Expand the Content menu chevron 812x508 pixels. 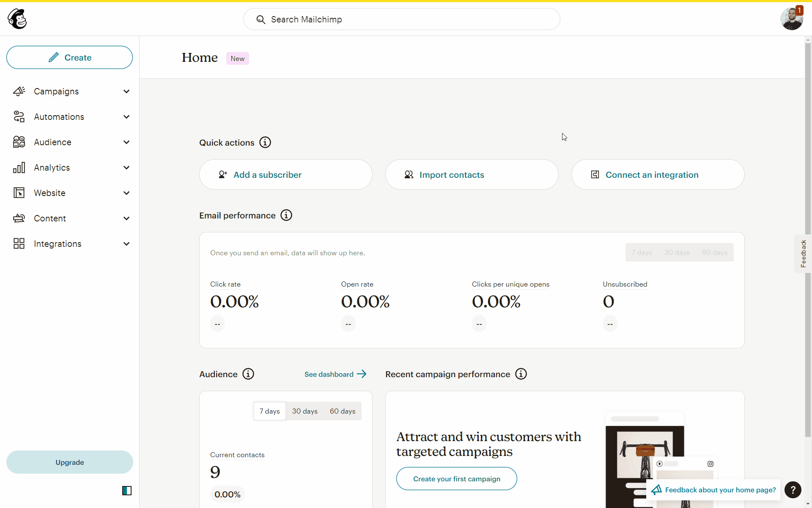126,218
